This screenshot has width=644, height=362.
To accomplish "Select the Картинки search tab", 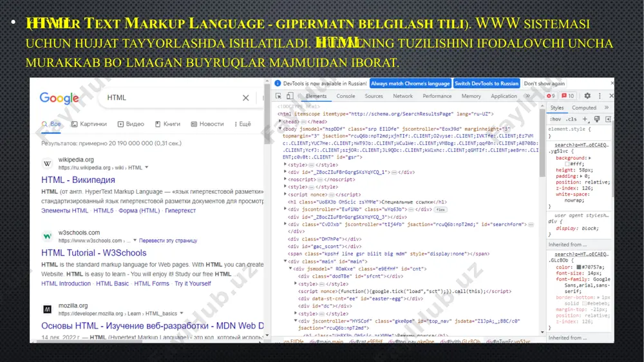I will 89,124.
